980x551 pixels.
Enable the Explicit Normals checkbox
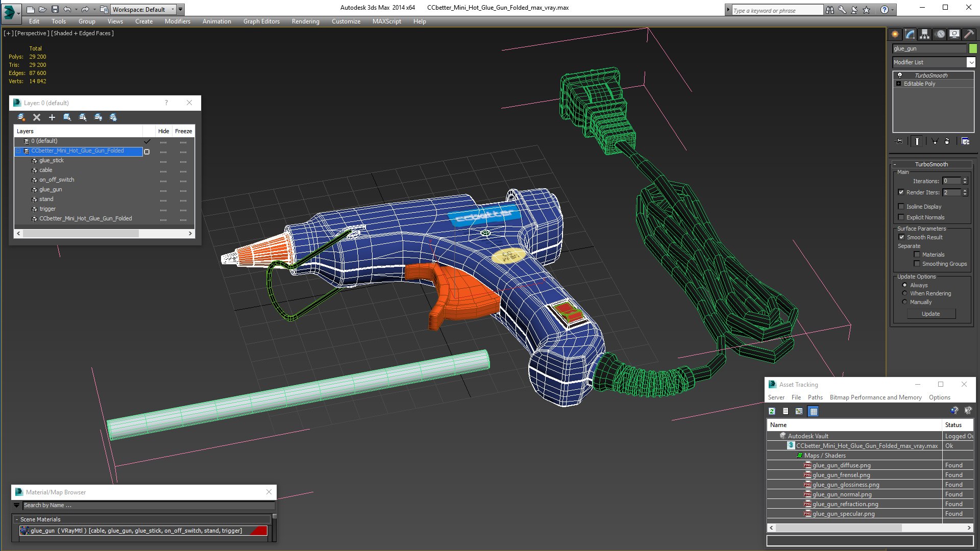pyautogui.click(x=901, y=217)
